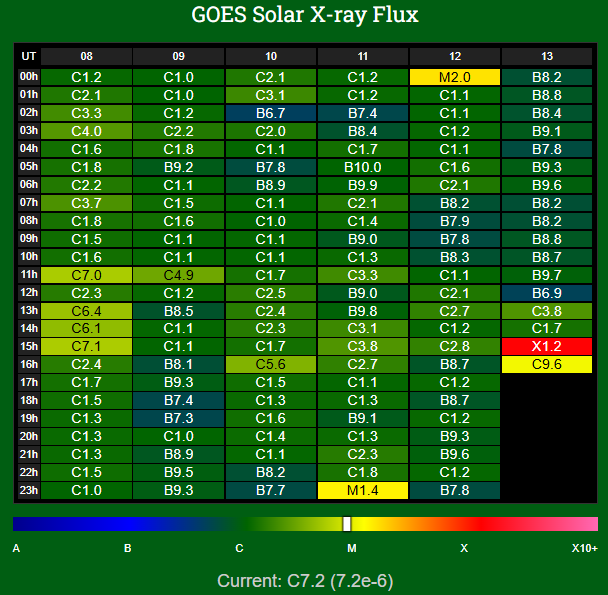Click the C4.9 cell under day 09

coord(178,275)
